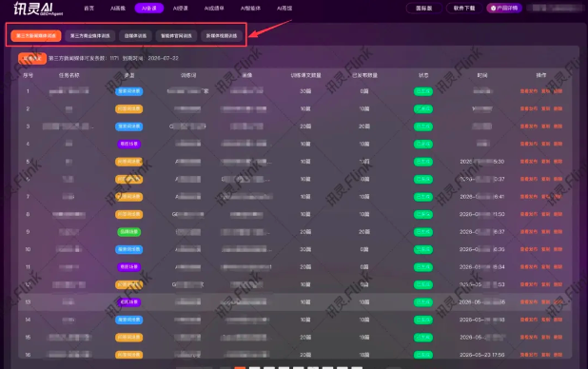Click the green status badge in row 1
The width and height of the screenshot is (588, 369).
point(423,91)
